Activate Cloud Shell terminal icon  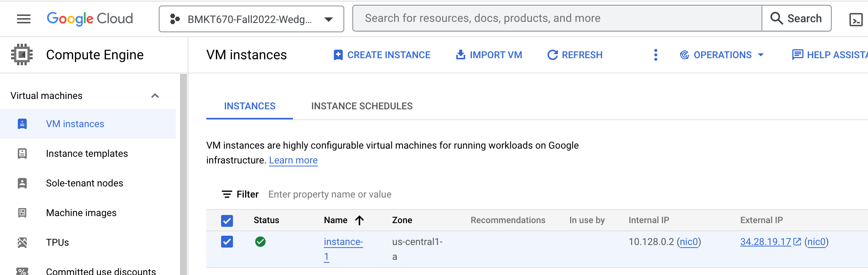(x=856, y=20)
